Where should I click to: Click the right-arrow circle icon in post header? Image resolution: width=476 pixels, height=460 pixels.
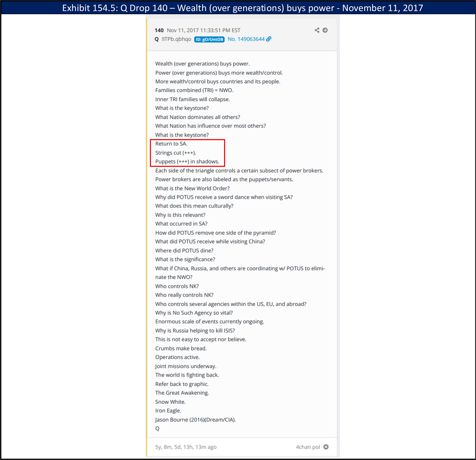(x=325, y=30)
